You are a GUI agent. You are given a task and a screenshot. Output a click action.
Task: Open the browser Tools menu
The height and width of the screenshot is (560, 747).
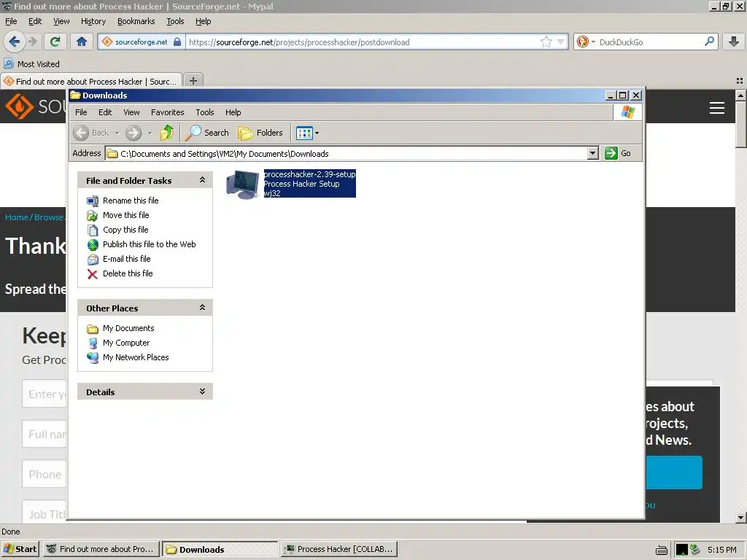175,21
